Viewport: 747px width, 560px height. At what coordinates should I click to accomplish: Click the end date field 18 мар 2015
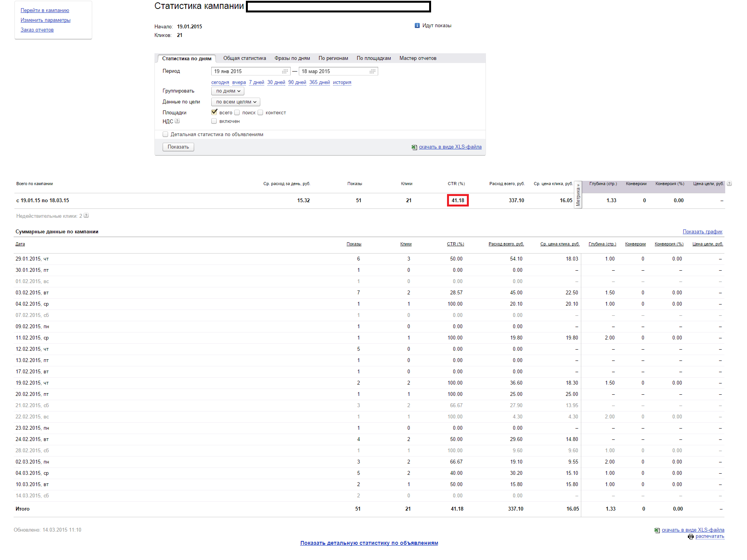coord(338,72)
